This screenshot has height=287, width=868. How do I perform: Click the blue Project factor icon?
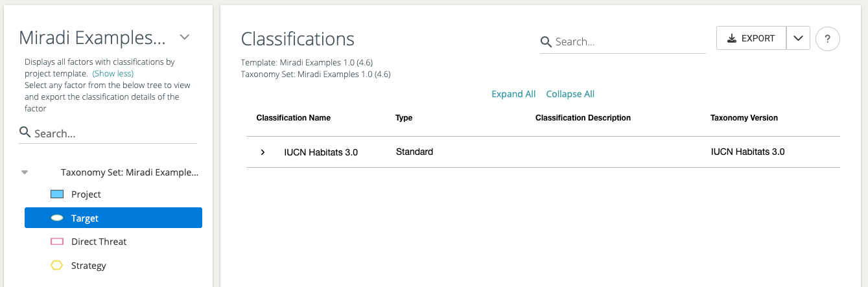coord(57,194)
